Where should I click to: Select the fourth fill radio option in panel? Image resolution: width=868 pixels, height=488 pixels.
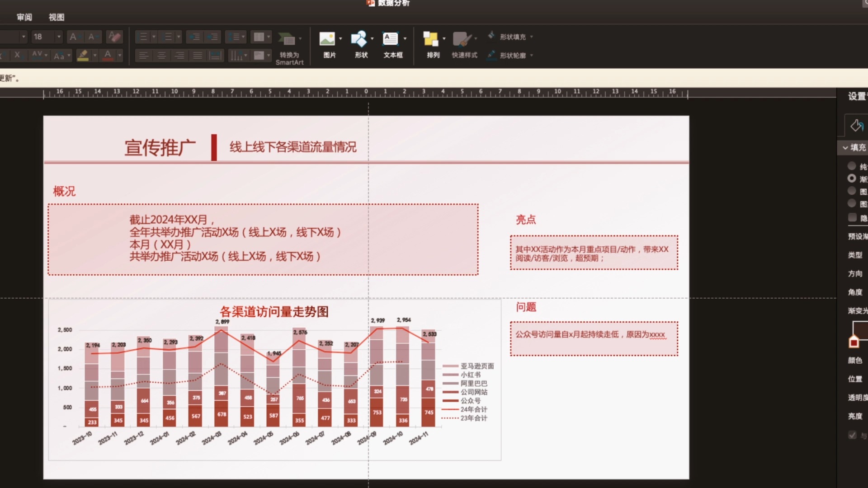click(852, 203)
